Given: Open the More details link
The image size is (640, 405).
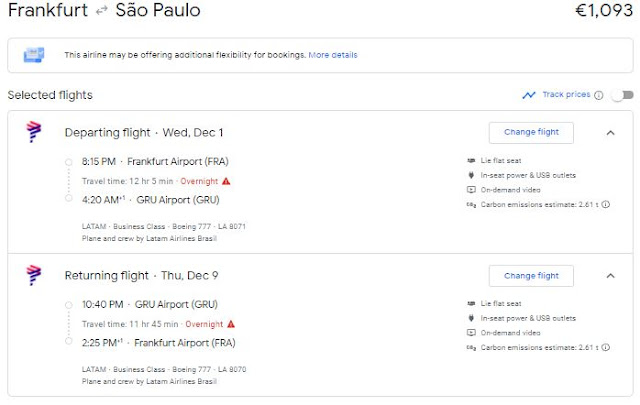Looking at the screenshot, I should (x=333, y=55).
